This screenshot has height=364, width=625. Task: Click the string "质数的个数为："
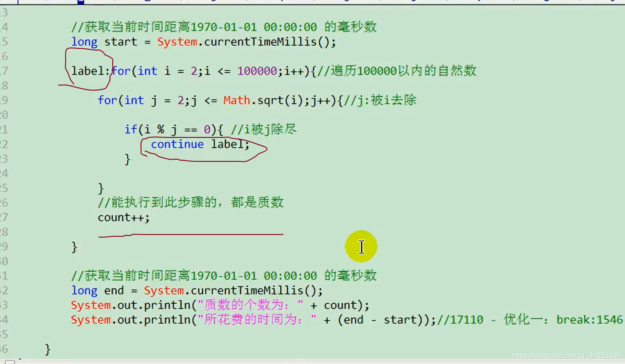(251, 305)
